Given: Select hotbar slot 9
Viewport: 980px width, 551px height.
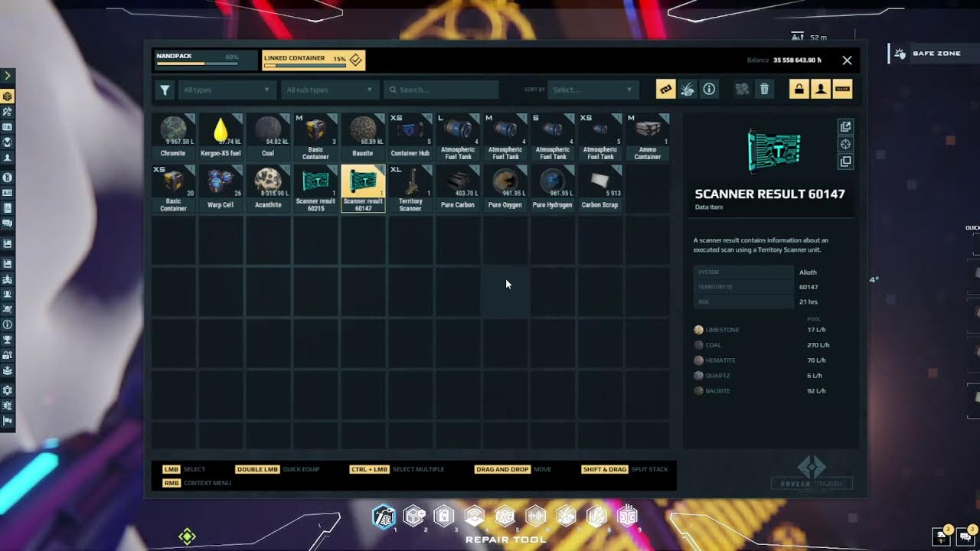Looking at the screenshot, I should pos(627,517).
